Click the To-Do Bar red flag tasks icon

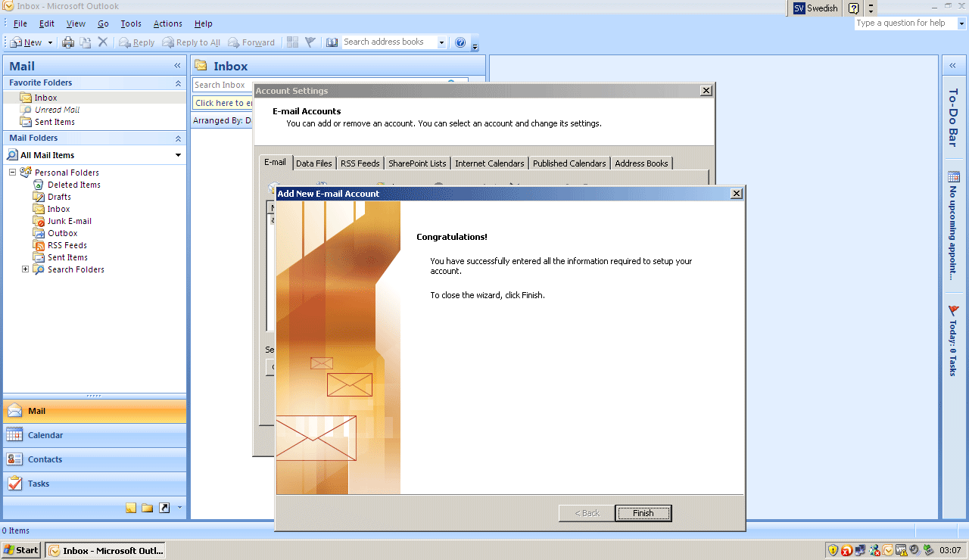[x=953, y=310]
